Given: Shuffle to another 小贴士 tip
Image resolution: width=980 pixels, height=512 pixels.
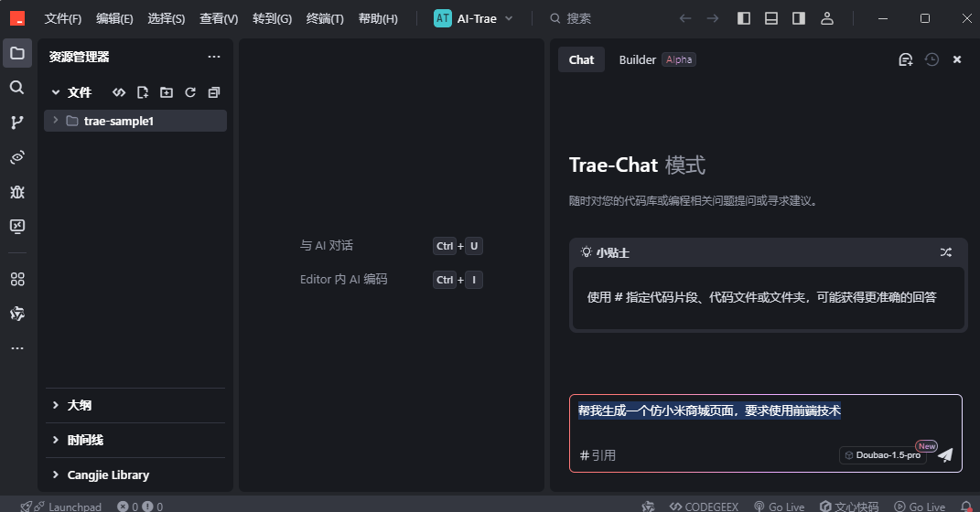Looking at the screenshot, I should (945, 252).
